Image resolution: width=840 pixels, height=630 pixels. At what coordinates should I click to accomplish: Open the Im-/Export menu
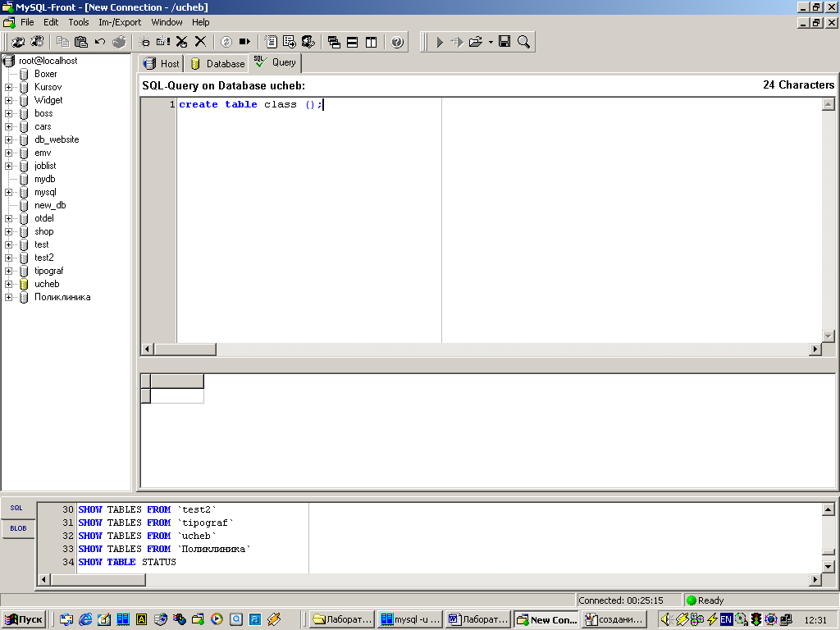120,22
